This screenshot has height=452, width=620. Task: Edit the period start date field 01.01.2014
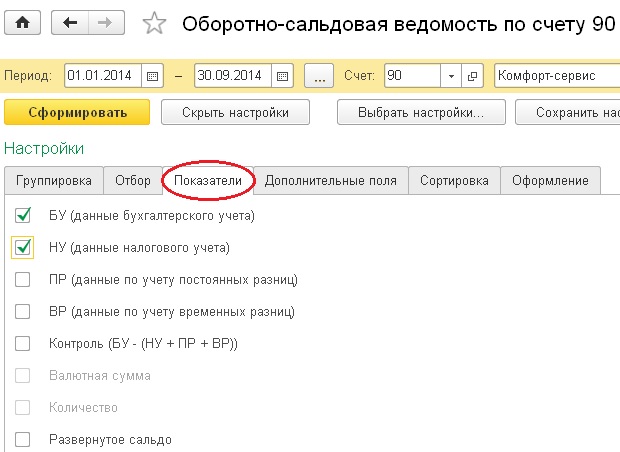(103, 76)
